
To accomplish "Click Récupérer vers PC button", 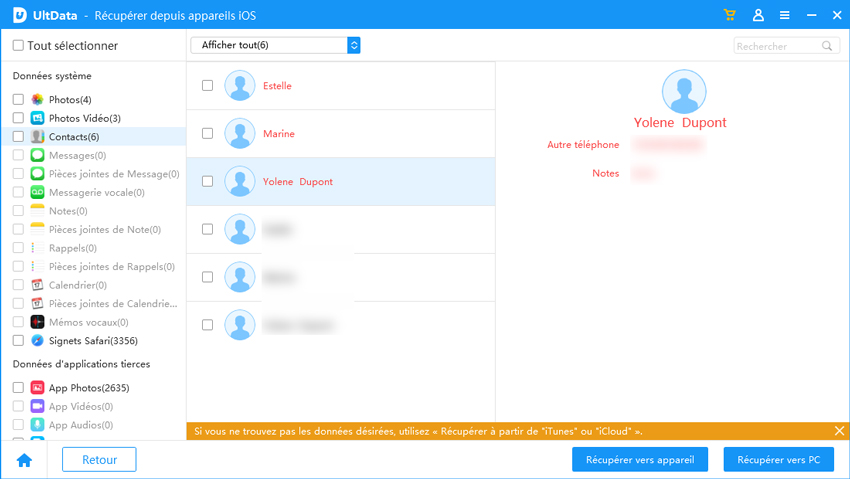I will pyautogui.click(x=778, y=460).
